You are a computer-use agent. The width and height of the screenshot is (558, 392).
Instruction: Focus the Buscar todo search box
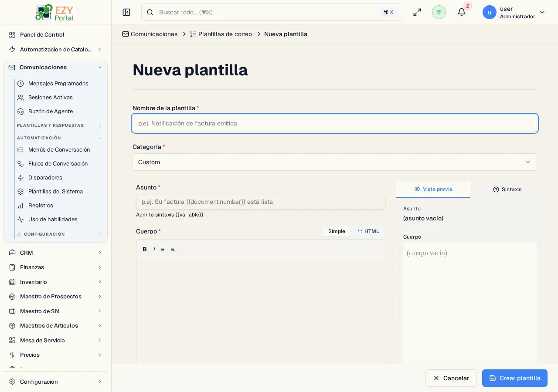click(272, 12)
